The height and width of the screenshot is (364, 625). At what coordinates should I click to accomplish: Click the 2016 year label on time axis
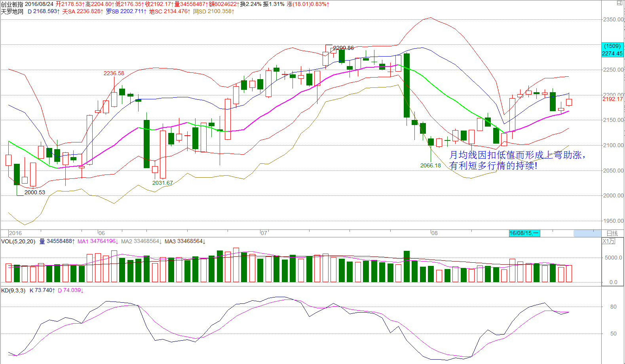click(15, 233)
